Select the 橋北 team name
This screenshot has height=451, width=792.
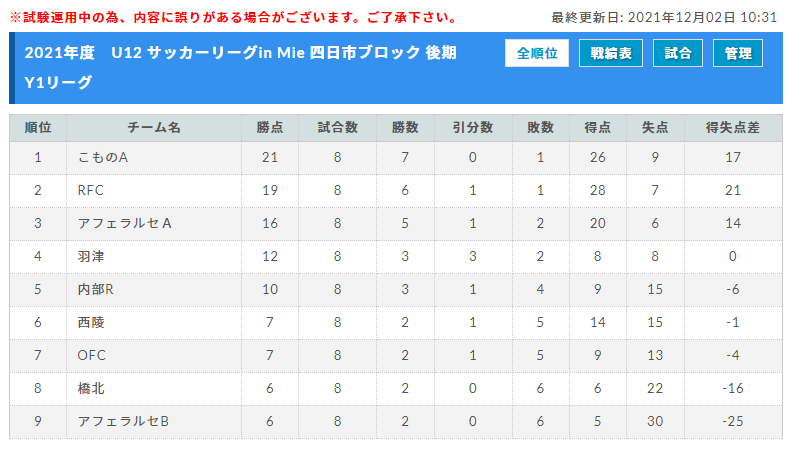pyautogui.click(x=91, y=388)
